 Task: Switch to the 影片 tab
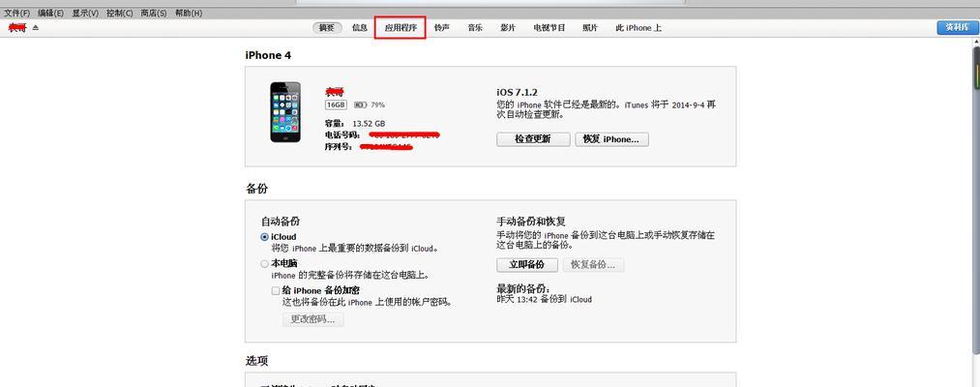pos(508,27)
